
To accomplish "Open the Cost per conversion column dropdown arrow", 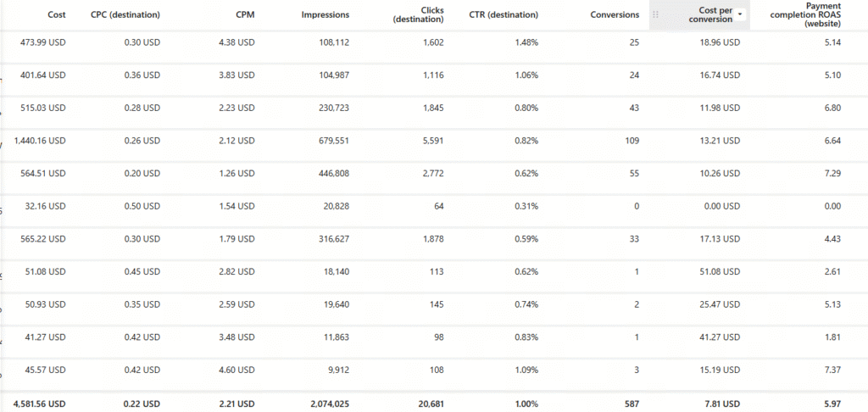I will [741, 15].
